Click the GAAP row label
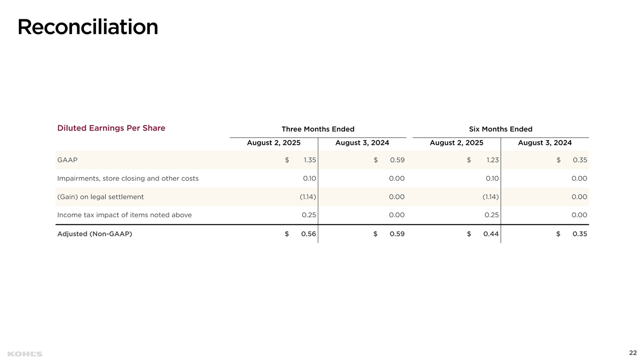This screenshot has width=644, height=362. point(67,160)
